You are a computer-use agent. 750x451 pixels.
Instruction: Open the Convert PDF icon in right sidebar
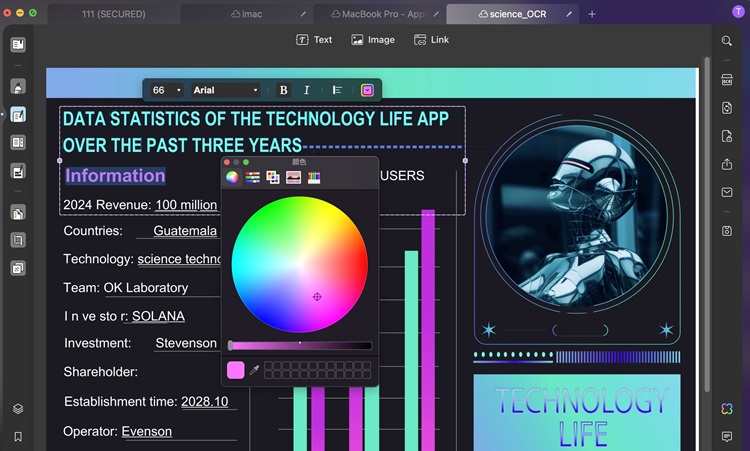(727, 108)
